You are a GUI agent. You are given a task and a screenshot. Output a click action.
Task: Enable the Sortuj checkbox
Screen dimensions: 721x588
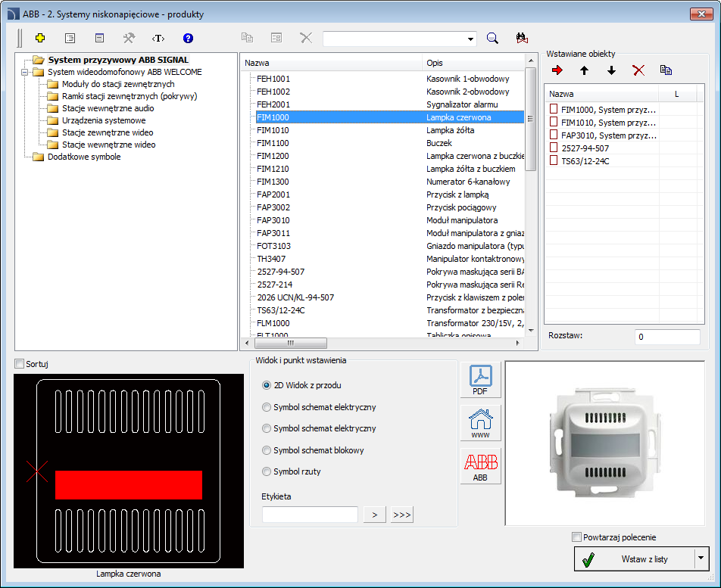tap(20, 364)
